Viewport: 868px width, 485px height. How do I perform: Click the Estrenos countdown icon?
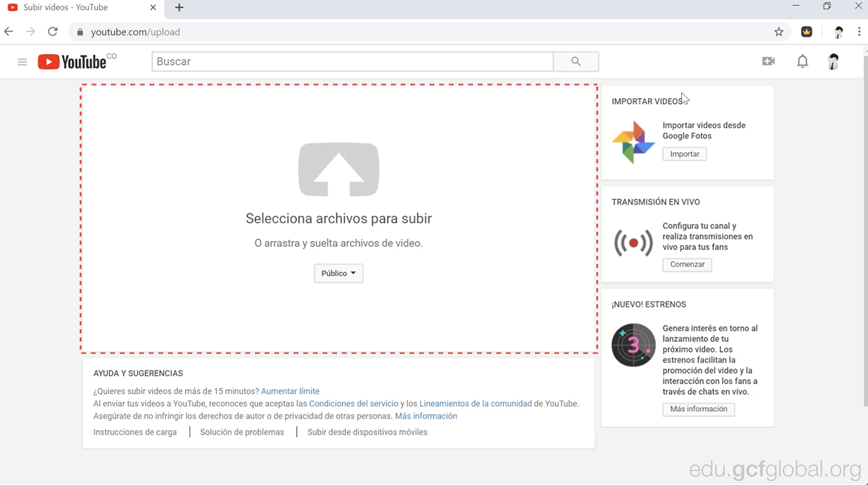[x=634, y=345]
